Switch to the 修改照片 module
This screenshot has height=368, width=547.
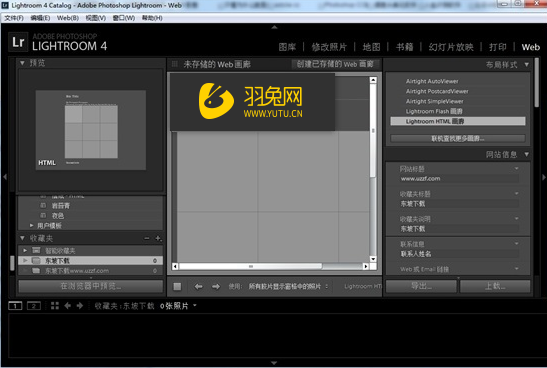(x=329, y=47)
